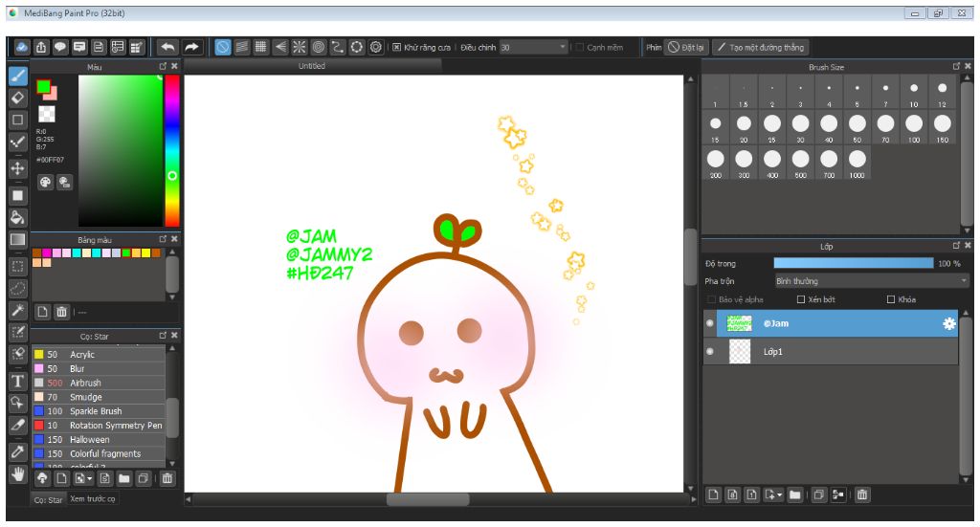
Task: Select the Airbrush brush
Action: [x=99, y=383]
